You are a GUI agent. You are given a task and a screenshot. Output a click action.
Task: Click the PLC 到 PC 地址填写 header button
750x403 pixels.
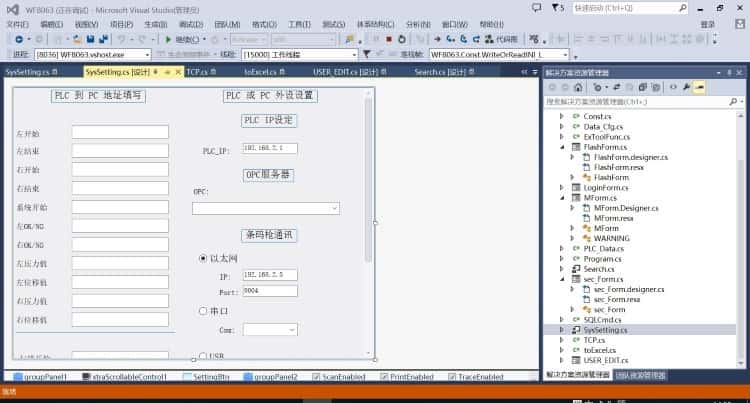pyautogui.click(x=98, y=96)
